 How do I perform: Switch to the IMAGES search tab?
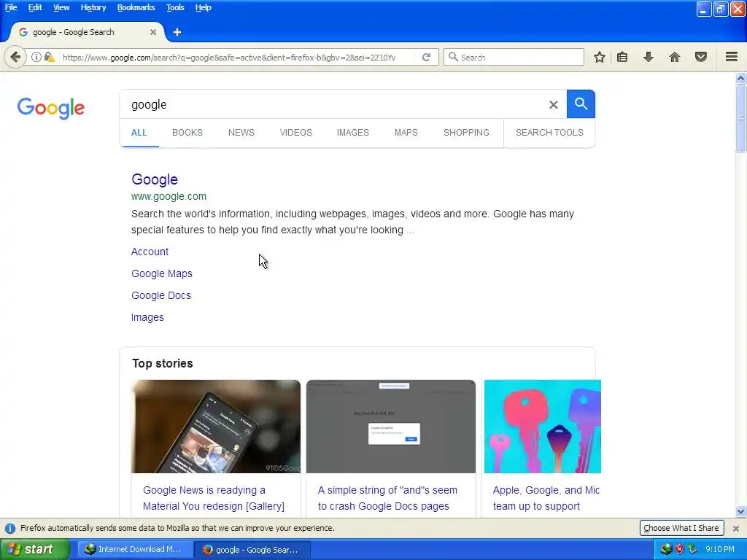point(352,133)
